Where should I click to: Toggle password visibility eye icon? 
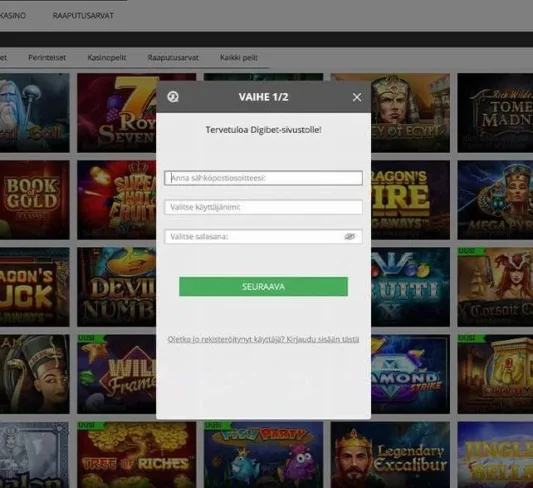[349, 237]
